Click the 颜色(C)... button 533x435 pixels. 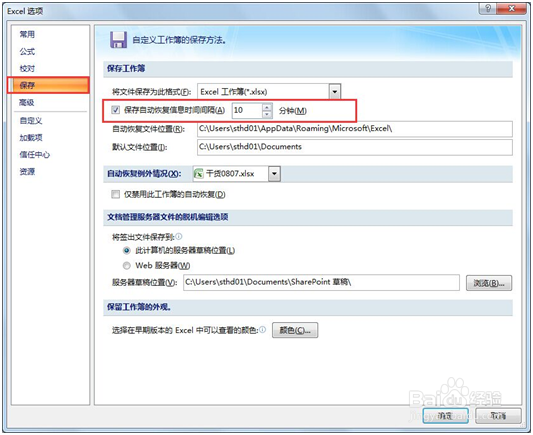pos(295,330)
